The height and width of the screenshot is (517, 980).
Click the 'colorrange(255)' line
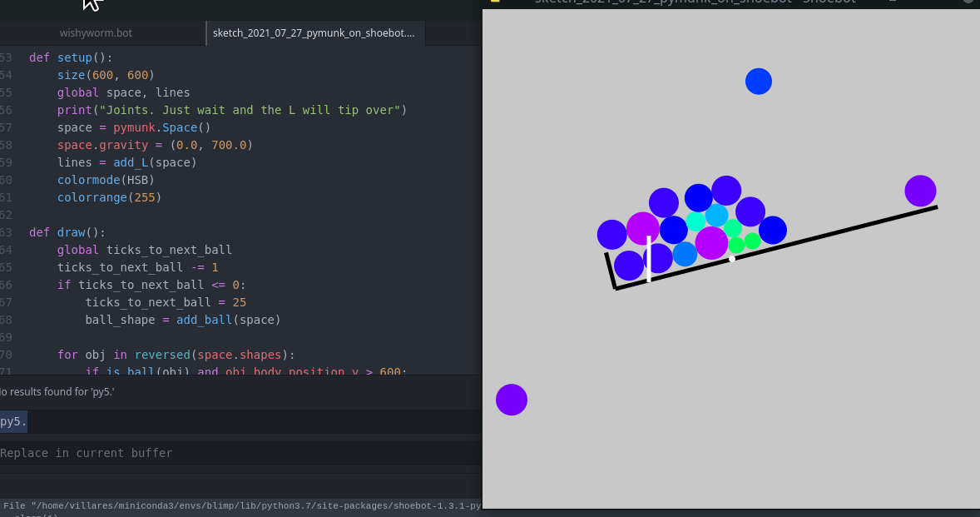click(x=109, y=197)
